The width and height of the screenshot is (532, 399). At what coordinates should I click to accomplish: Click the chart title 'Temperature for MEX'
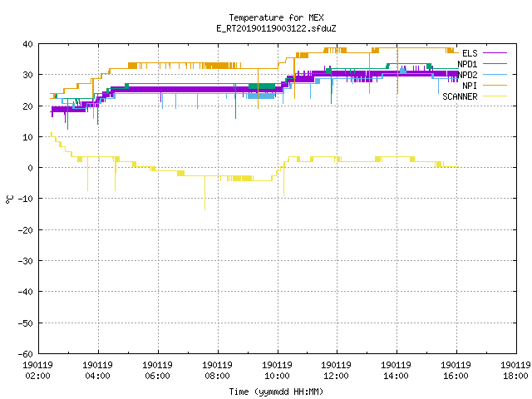pyautogui.click(x=276, y=17)
